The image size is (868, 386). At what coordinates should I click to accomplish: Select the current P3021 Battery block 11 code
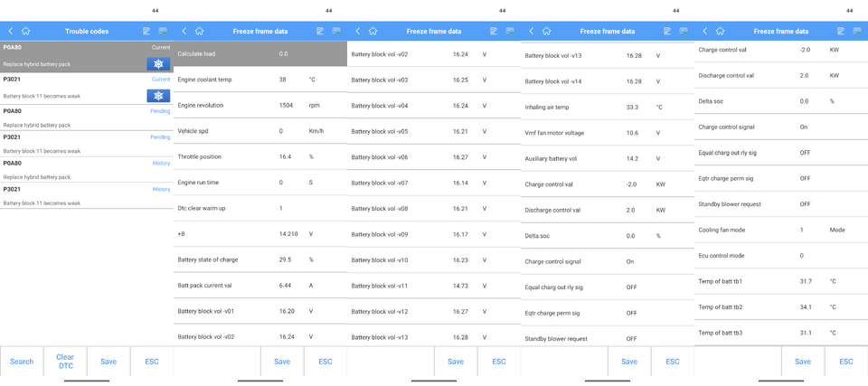(87, 89)
